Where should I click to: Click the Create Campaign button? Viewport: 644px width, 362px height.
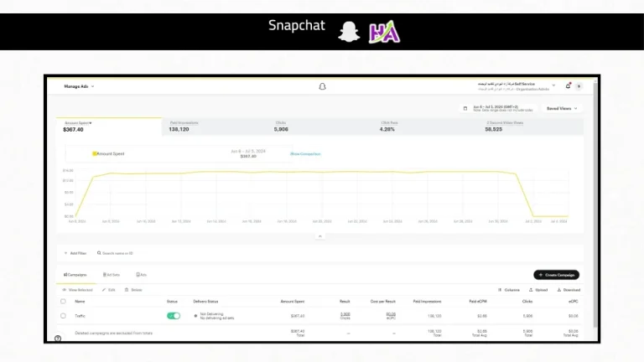[556, 275]
